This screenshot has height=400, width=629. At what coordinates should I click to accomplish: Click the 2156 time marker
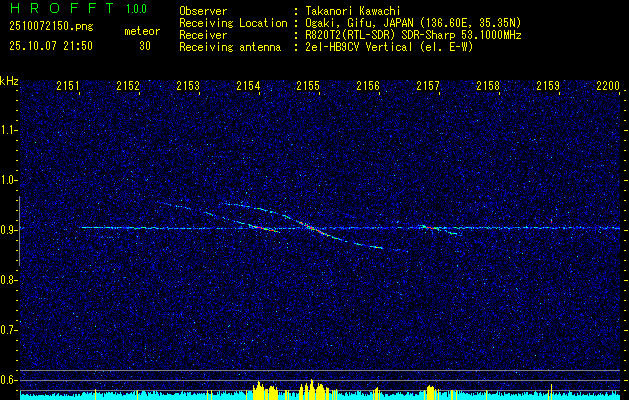[368, 86]
